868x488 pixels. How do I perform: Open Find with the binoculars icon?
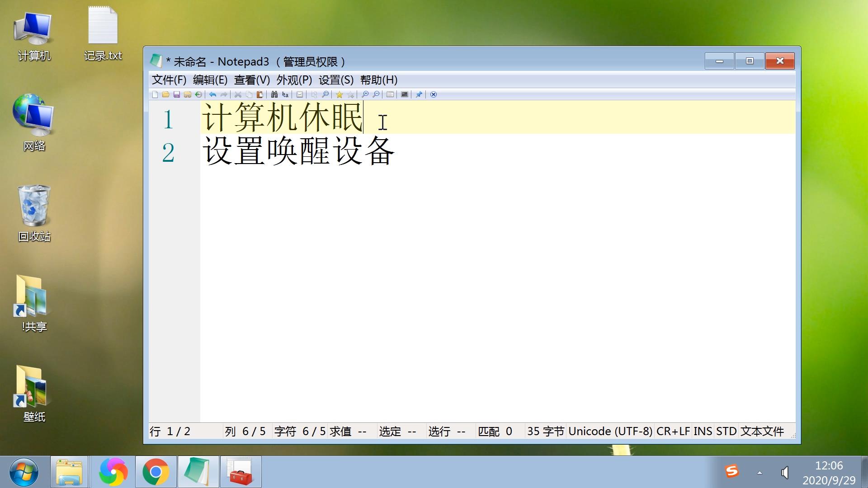(x=274, y=94)
